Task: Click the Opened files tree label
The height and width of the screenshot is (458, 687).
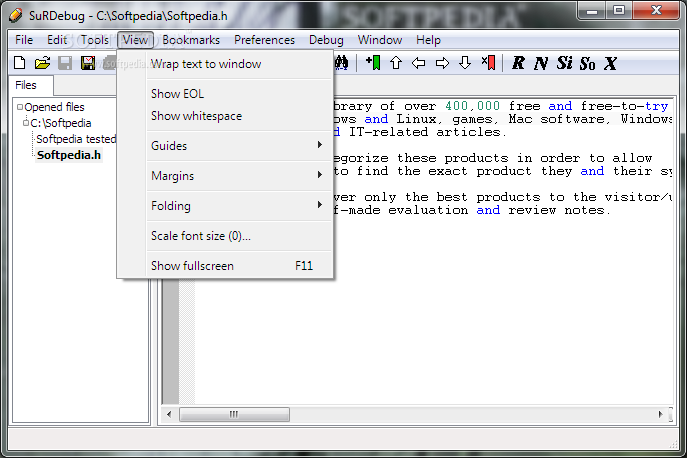Action: (54, 107)
